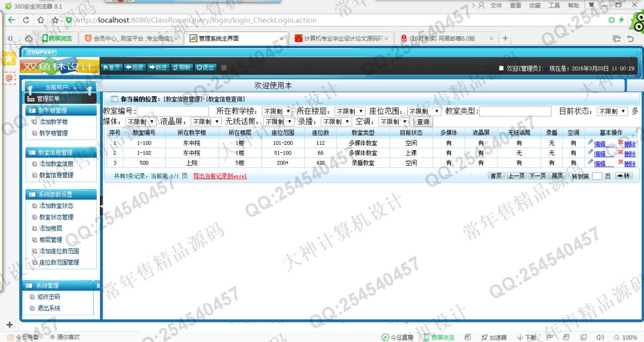Screen dimensions: 644x342
Task: Open the 无线话筒 dropdown filter
Action: pos(278,121)
